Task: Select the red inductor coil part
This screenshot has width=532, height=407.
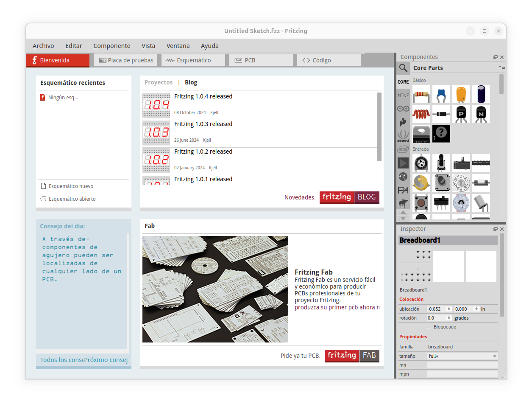Action: click(421, 114)
